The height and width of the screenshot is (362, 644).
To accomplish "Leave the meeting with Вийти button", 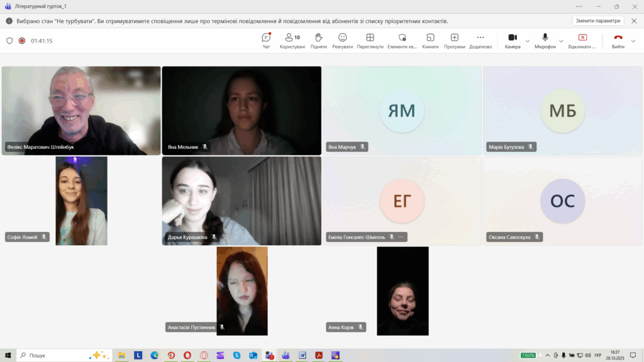I will click(618, 40).
